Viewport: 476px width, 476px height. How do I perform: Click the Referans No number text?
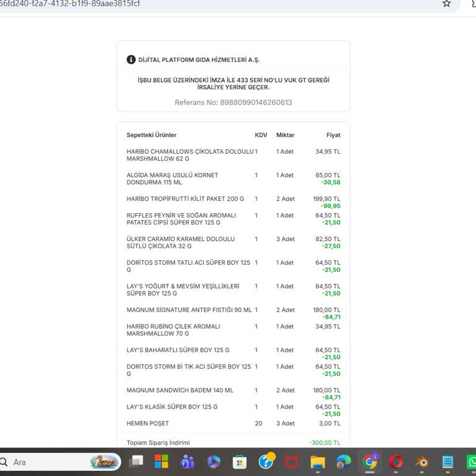(233, 102)
